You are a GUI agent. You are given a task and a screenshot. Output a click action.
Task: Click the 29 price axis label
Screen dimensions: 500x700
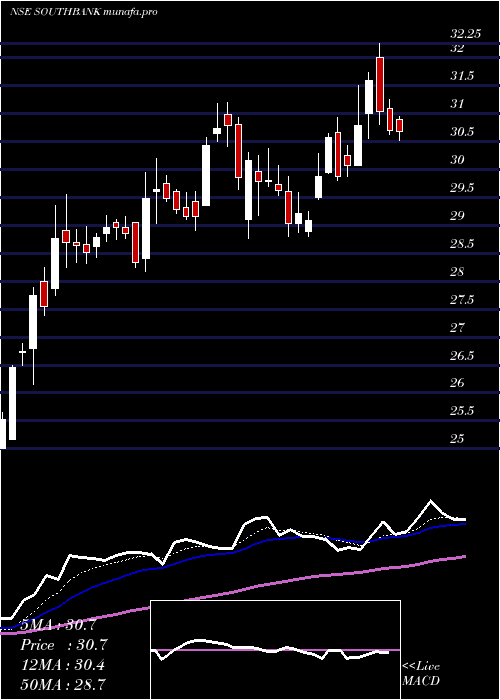[456, 216]
